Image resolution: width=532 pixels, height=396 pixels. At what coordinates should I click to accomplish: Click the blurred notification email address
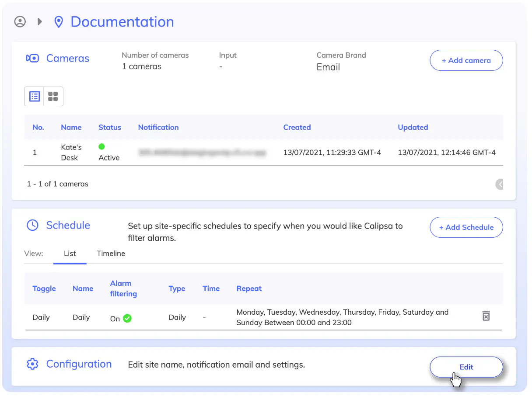pos(202,153)
